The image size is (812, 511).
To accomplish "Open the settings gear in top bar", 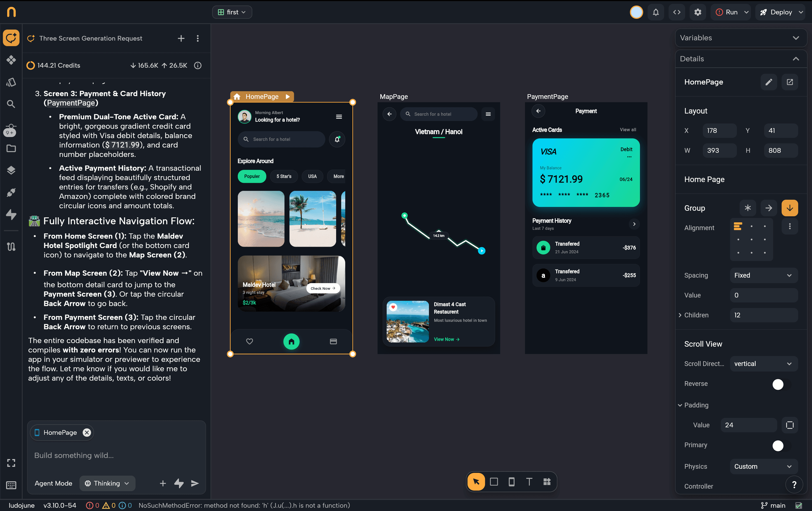I will click(x=698, y=12).
